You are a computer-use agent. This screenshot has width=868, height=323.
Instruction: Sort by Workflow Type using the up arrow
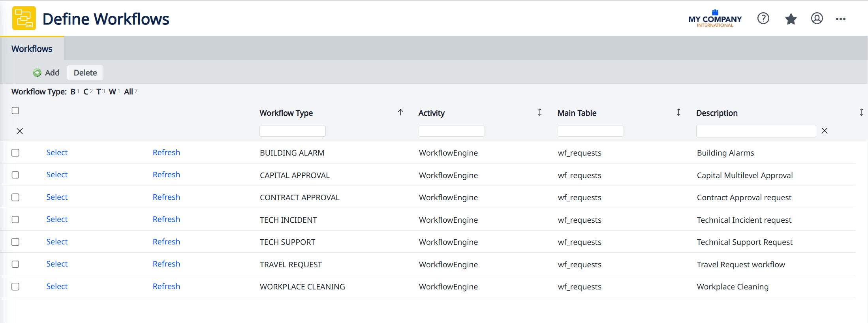click(x=400, y=113)
